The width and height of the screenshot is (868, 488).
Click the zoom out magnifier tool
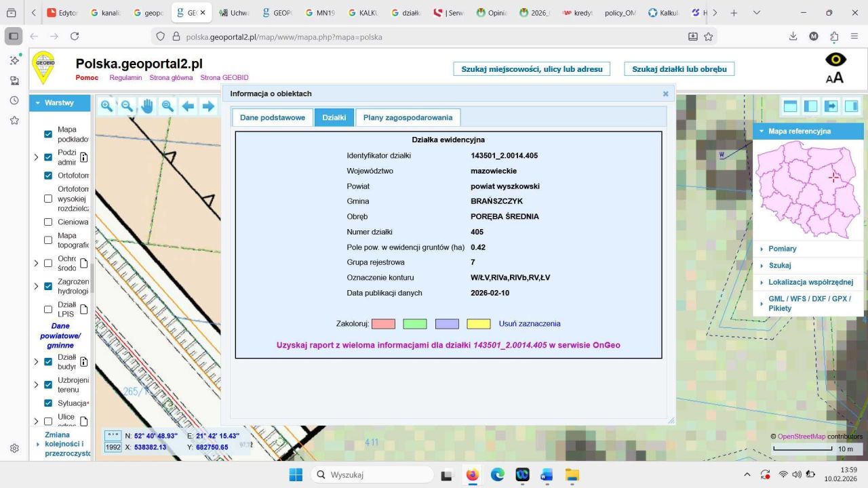[x=127, y=106]
